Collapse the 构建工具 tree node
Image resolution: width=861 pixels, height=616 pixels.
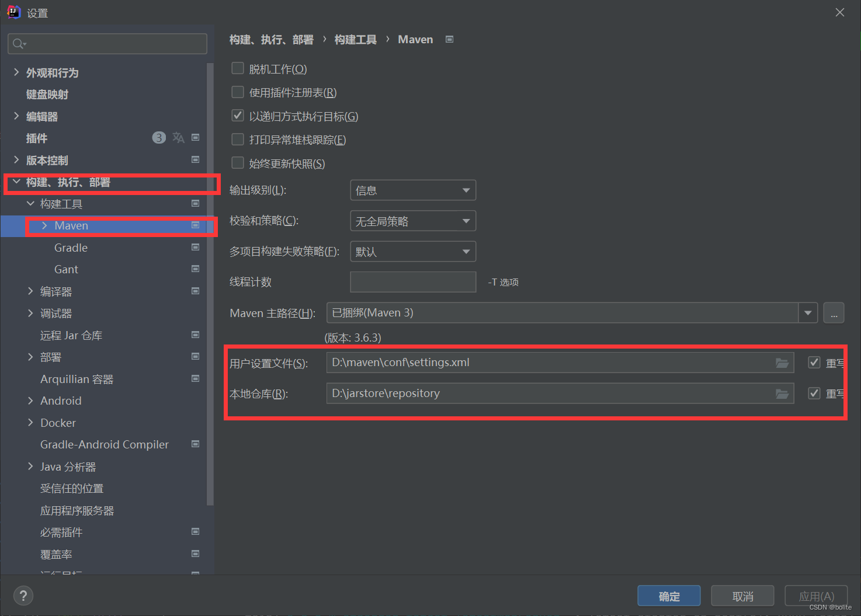click(30, 204)
